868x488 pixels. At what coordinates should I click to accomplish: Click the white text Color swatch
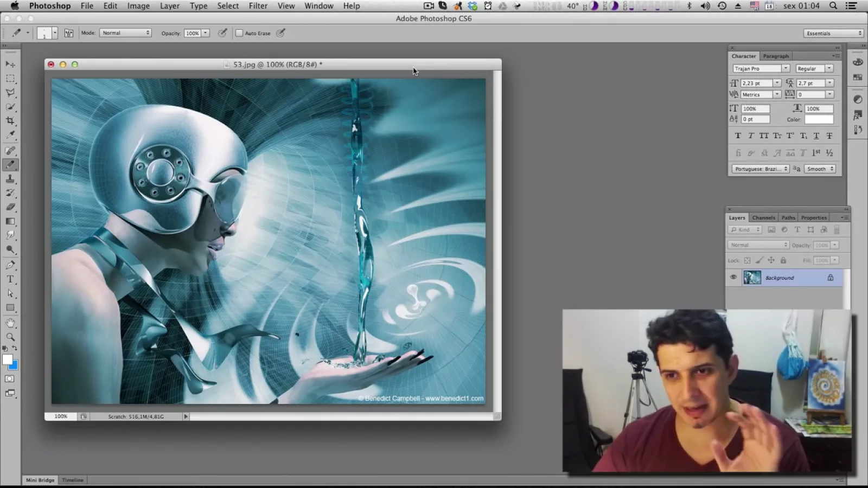coord(819,119)
